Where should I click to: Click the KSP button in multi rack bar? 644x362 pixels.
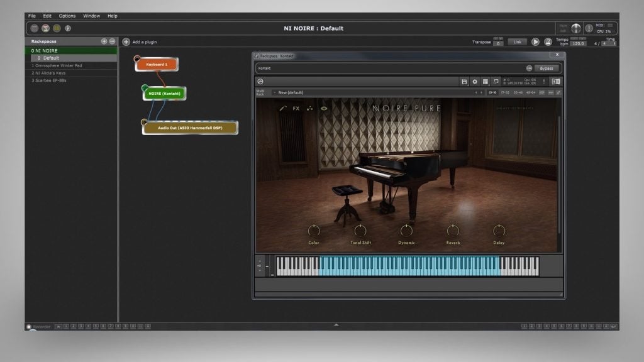pyautogui.click(x=541, y=93)
